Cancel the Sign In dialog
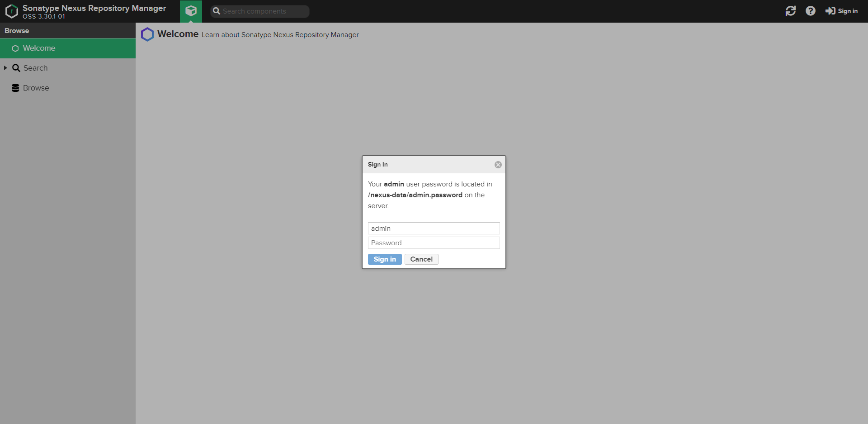 pos(421,259)
